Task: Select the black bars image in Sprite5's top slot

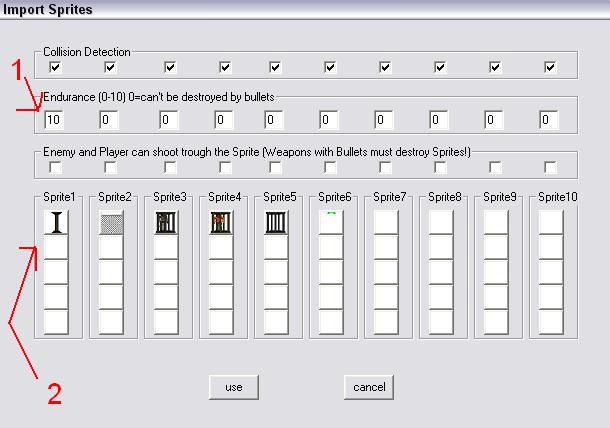Action: pyautogui.click(x=276, y=222)
